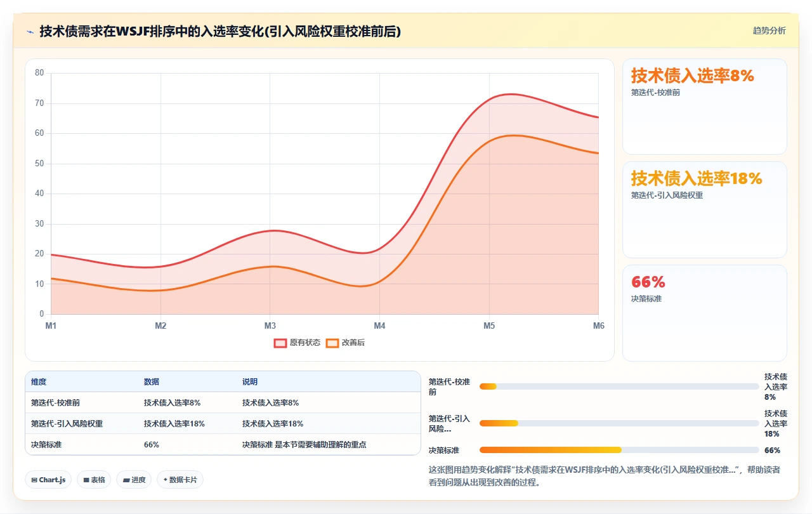The width and height of the screenshot is (812, 514).
Task: Click the 80 y-axis label
Action: (x=39, y=73)
